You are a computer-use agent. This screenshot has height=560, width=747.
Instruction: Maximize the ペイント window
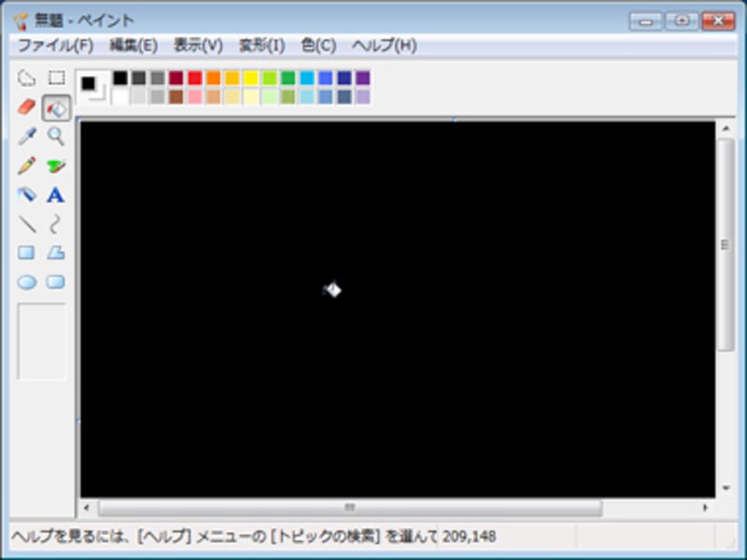(683, 21)
